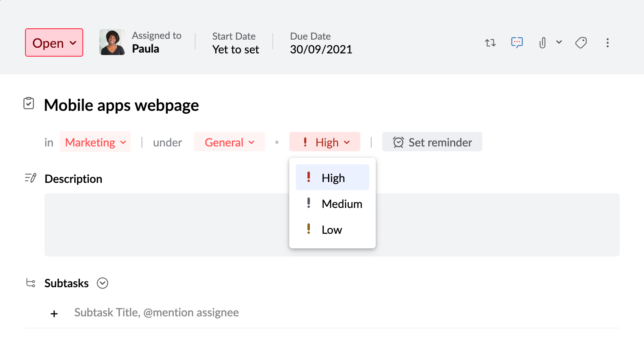Screen dimensions: 644x339
Task: Click the Subtask Title input field
Action: [156, 313]
